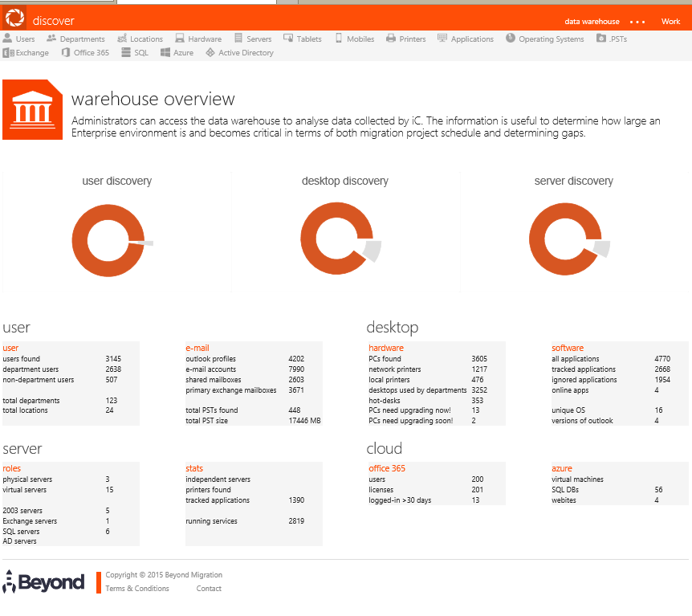Click the 'Copyright © 2015 Beyond Migration' text
Viewport: 692px width, 616px height.
coord(164,574)
